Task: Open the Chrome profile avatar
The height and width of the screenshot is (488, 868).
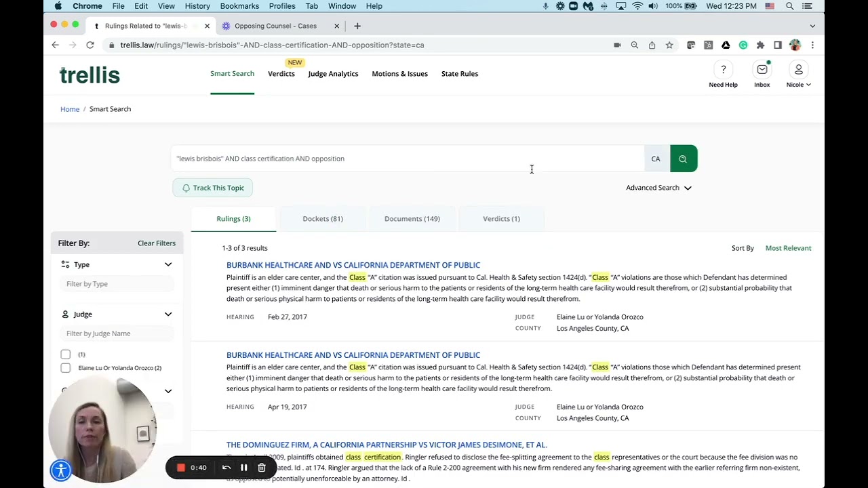Action: [795, 45]
